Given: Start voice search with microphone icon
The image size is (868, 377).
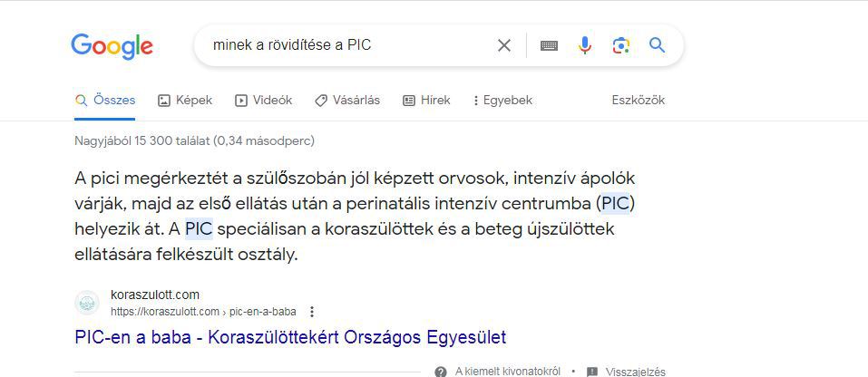Looking at the screenshot, I should coord(585,45).
